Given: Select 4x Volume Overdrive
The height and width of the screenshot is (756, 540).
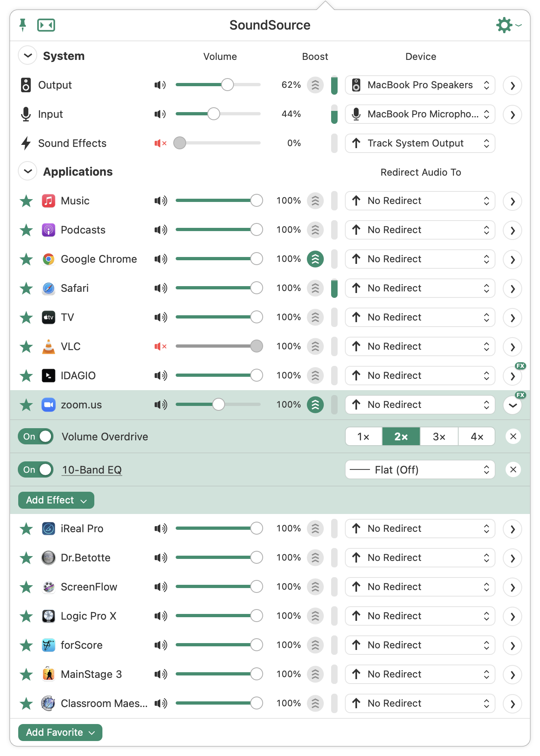Looking at the screenshot, I should 477,436.
